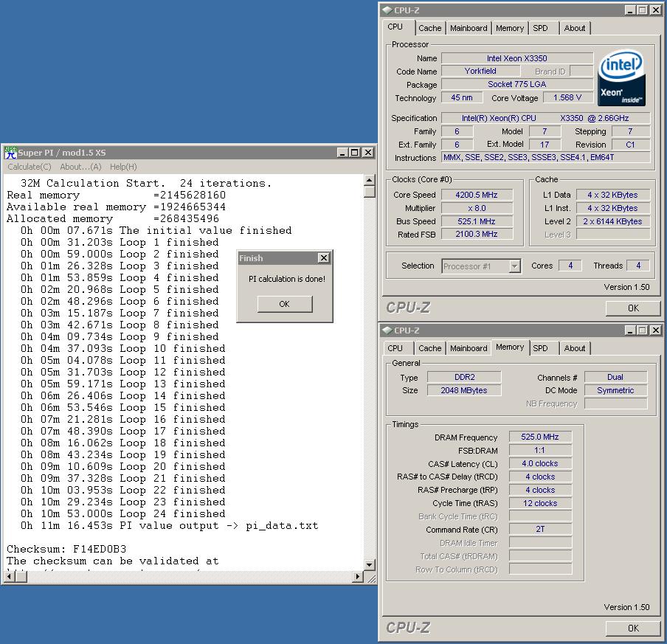This screenshot has height=644, width=667.
Task: Select Mainboard tab in bottom CPU-Z window
Action: point(469,348)
